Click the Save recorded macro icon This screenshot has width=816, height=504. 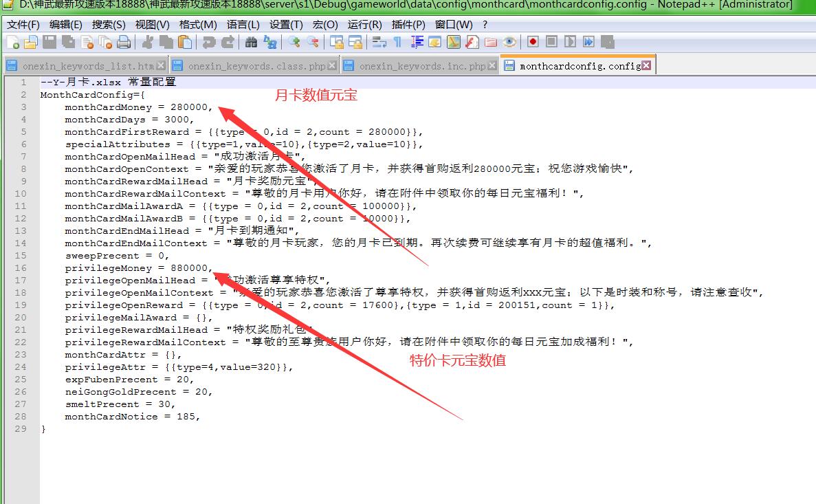(607, 42)
